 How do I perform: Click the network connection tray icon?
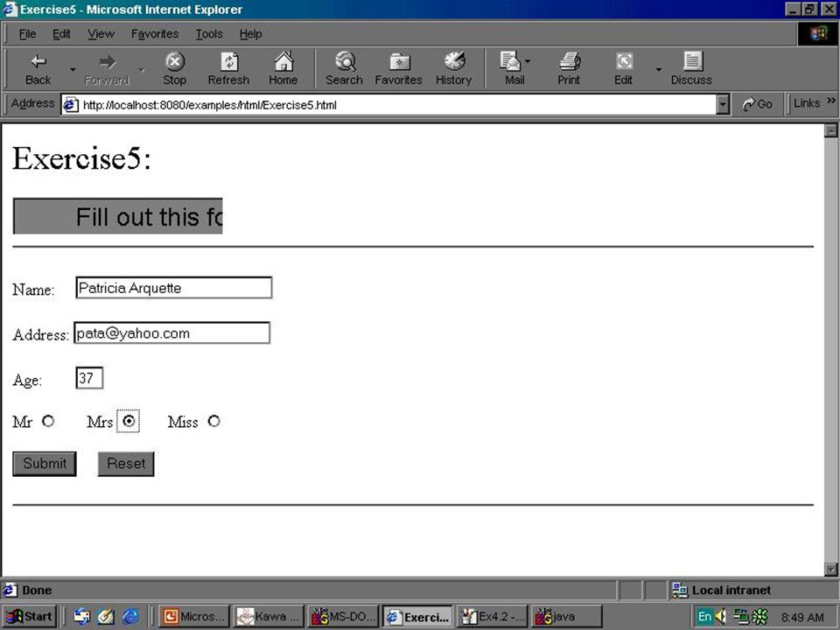tap(741, 617)
